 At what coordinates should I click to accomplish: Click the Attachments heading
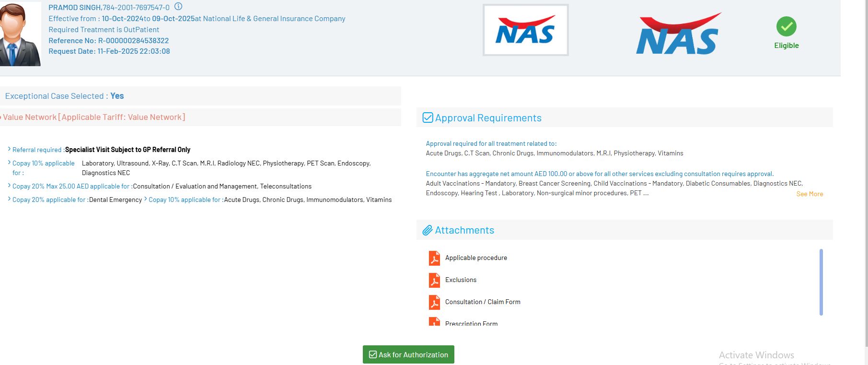click(x=464, y=230)
